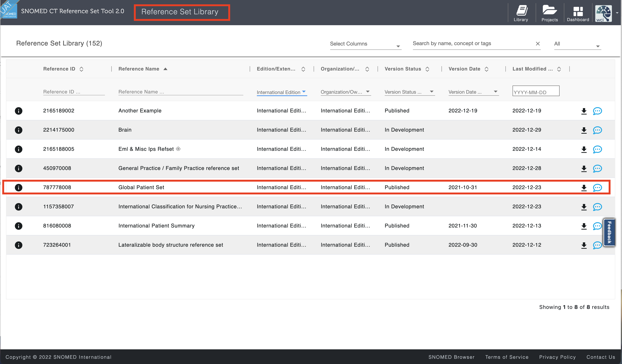Show info for Another Example row
Image resolution: width=622 pixels, height=364 pixels.
pyautogui.click(x=18, y=111)
